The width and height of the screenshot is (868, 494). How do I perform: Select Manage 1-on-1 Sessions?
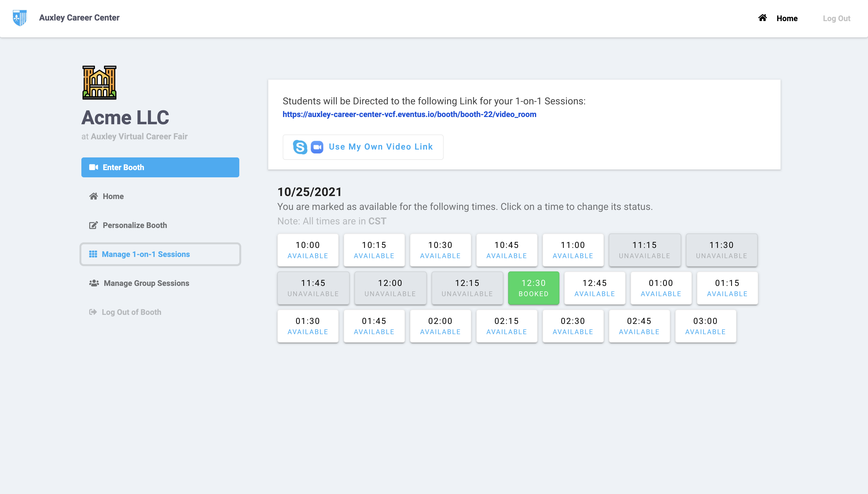click(x=160, y=254)
